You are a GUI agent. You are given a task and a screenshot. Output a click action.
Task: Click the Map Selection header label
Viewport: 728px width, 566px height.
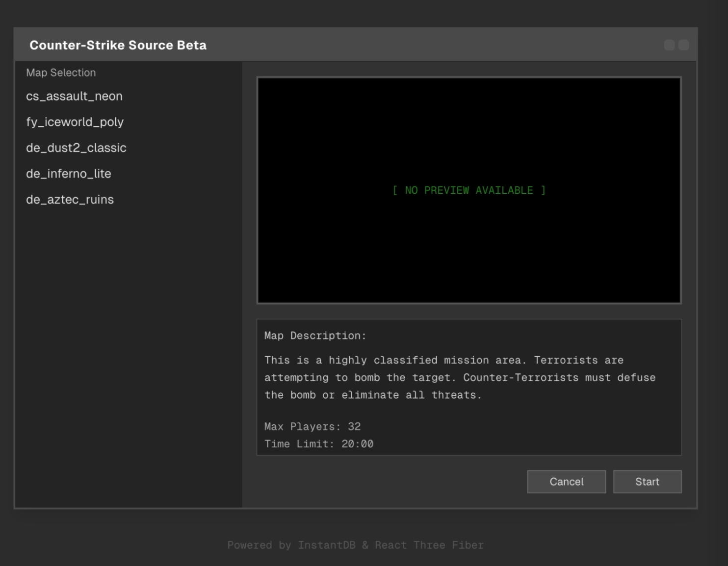point(61,73)
